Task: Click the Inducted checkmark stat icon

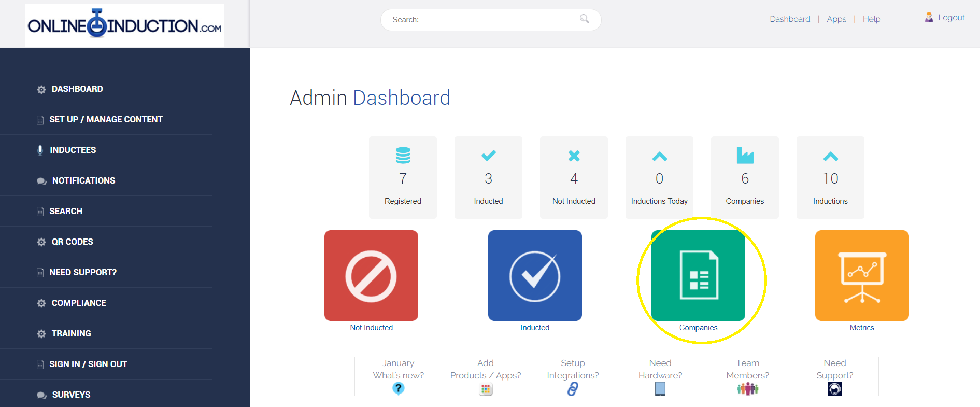Action: 488,155
